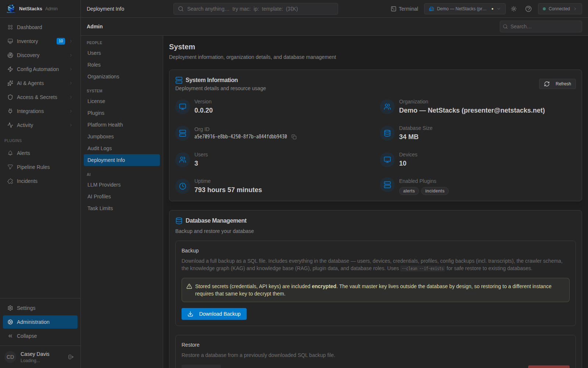Collapse the sidebar
This screenshot has height=368, width=588.
(40, 336)
